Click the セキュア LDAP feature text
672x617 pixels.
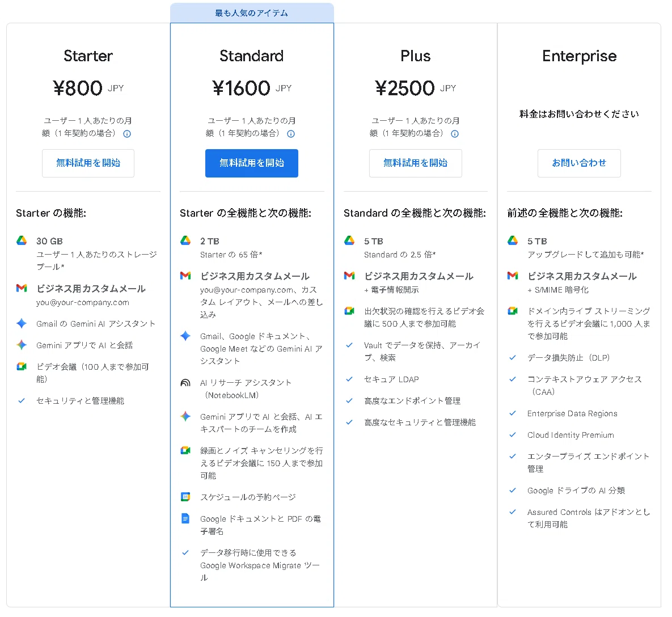pyautogui.click(x=391, y=379)
